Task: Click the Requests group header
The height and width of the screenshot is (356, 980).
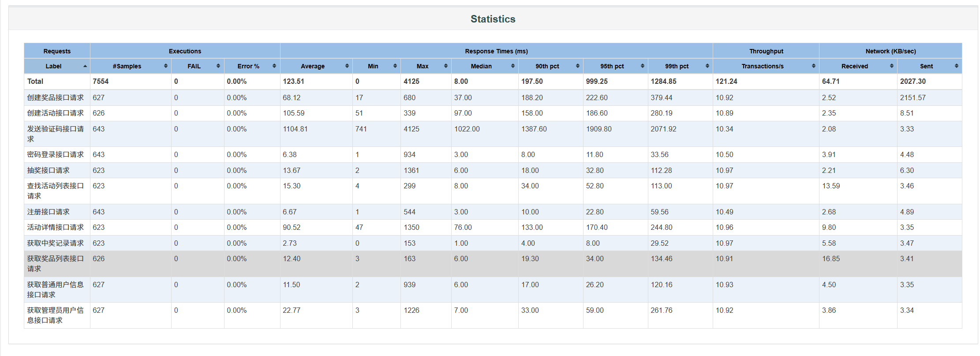Action: click(57, 51)
